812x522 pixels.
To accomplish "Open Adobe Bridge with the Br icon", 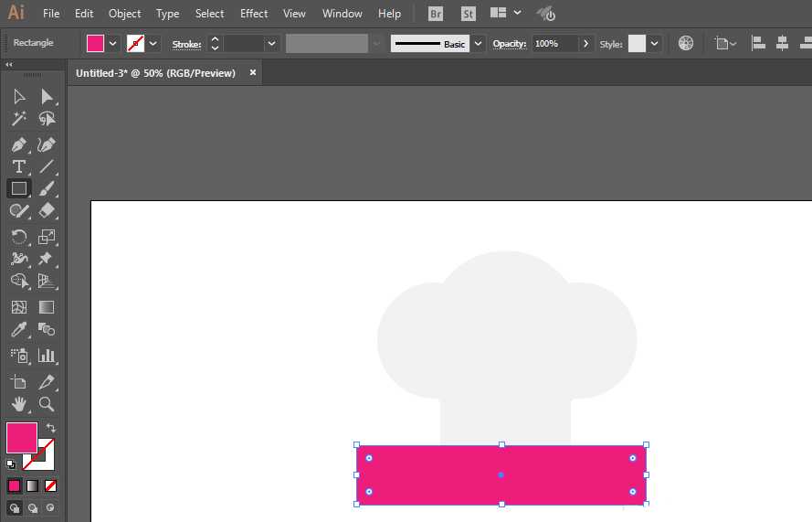I will tap(436, 14).
